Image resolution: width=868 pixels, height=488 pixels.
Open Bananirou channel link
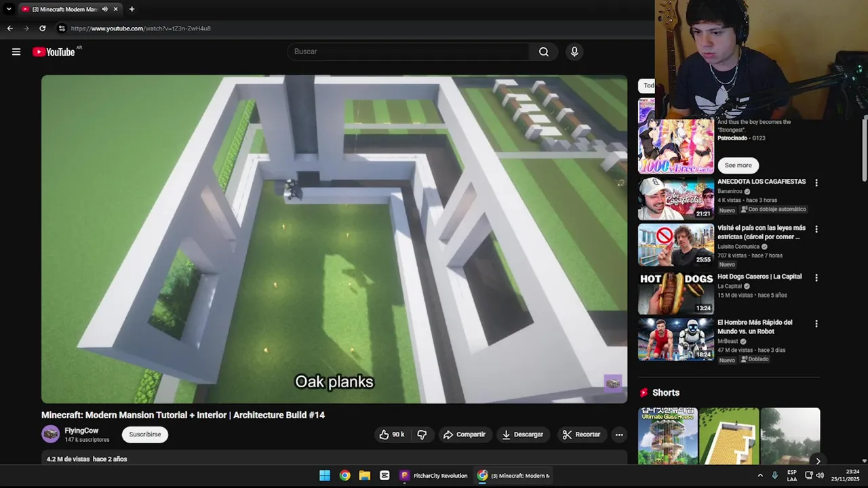pyautogui.click(x=730, y=191)
